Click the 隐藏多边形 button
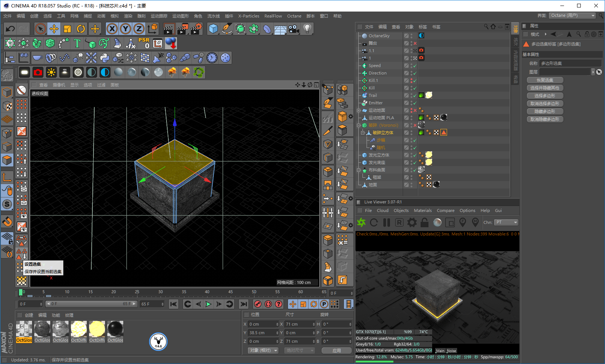This screenshot has height=364, width=605. (x=545, y=111)
